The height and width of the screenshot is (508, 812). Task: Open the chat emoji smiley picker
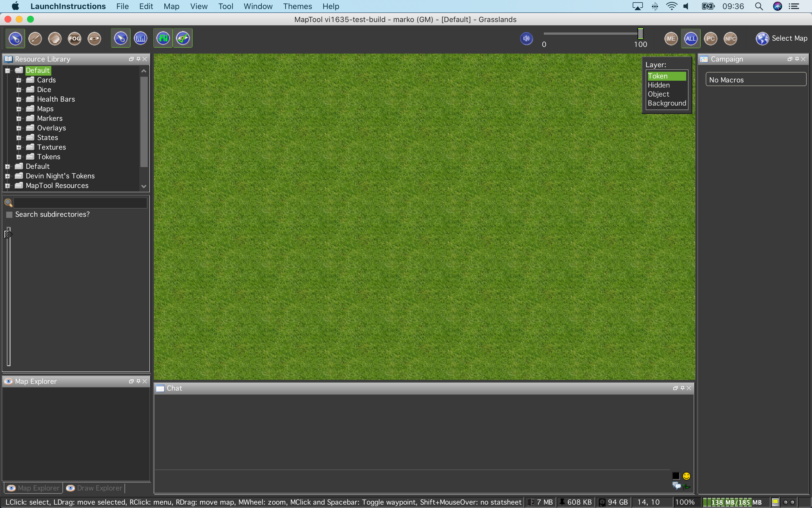pos(687,476)
